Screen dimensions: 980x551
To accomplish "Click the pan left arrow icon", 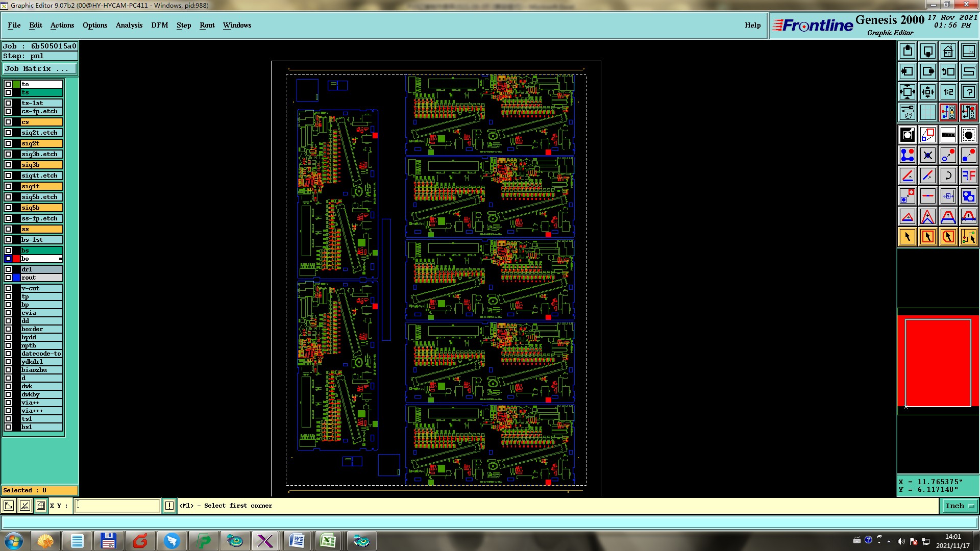I will point(907,71).
